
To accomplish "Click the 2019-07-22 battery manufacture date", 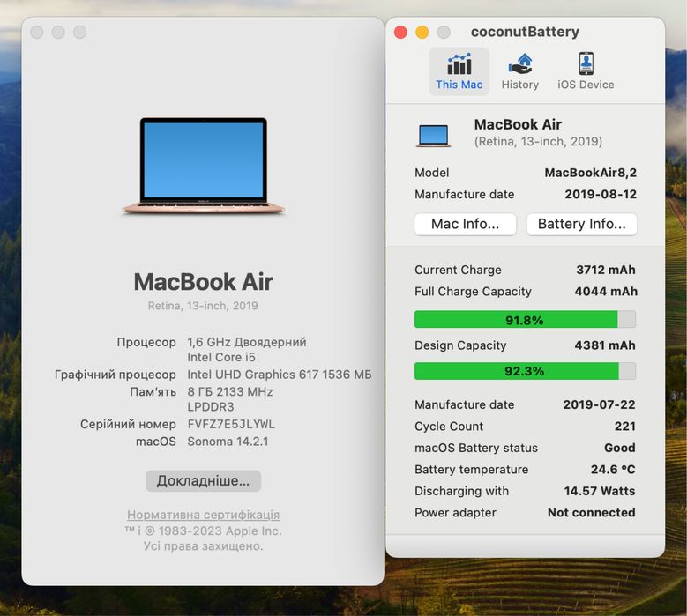I will tap(599, 404).
